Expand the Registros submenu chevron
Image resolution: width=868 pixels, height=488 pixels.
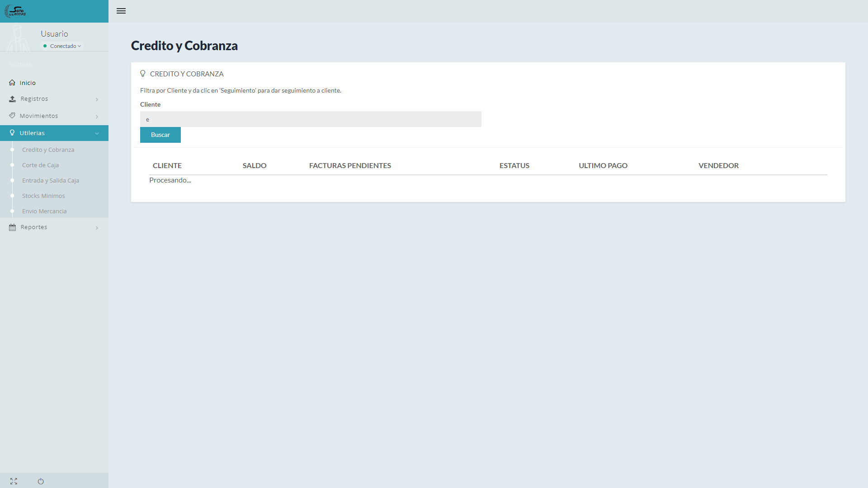97,99
